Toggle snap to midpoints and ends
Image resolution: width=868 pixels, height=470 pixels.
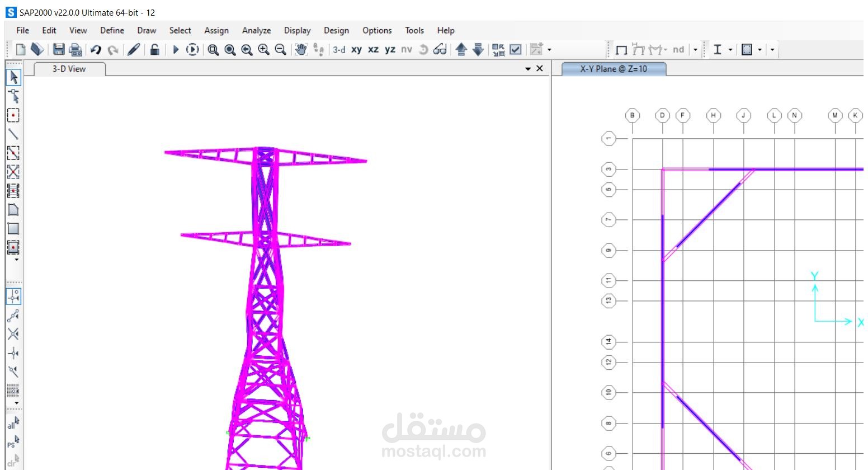[x=13, y=316]
